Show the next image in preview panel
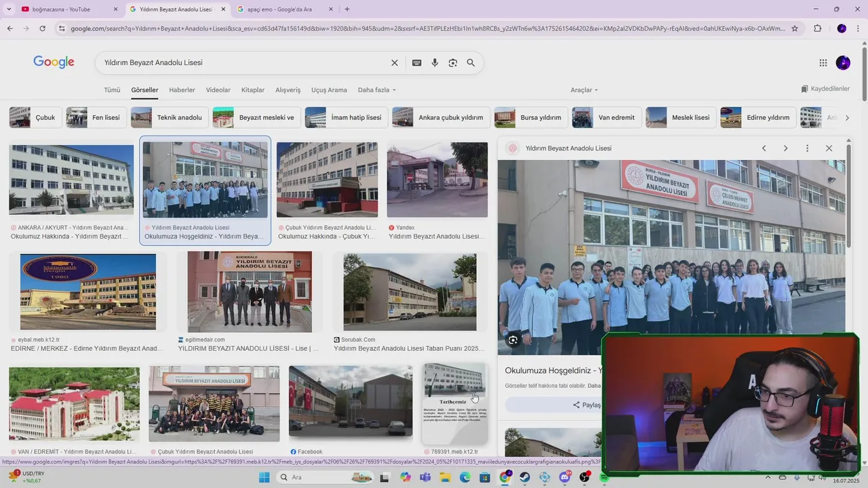868x488 pixels. coord(785,148)
